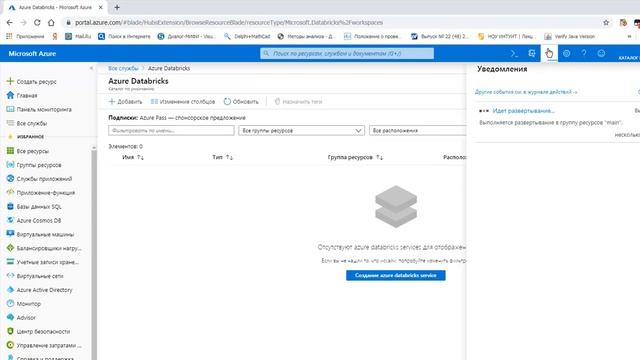Screen dimensions: 640x360
Task: Click the filter by name input field
Action: (171, 131)
